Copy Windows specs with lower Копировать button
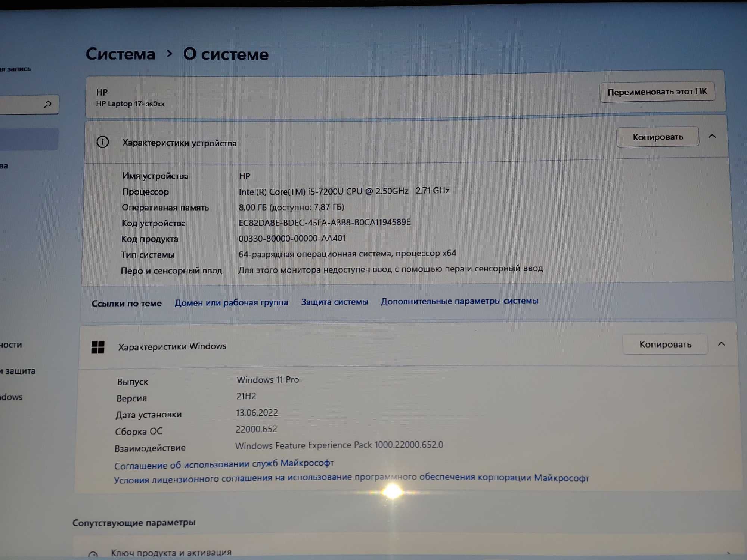Viewport: 747px width, 560px height. pyautogui.click(x=665, y=344)
